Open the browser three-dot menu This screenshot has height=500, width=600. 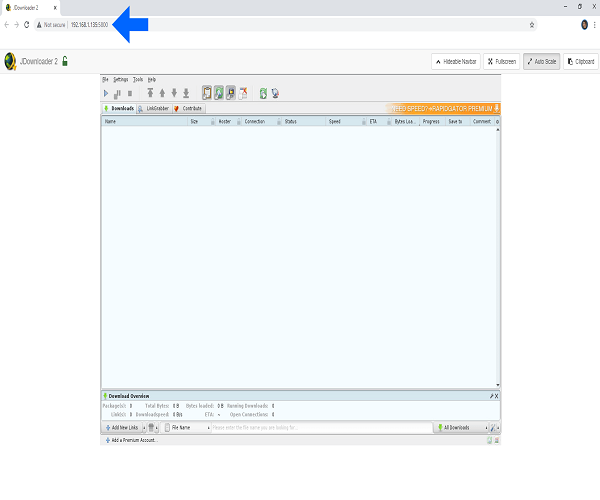pyautogui.click(x=594, y=25)
